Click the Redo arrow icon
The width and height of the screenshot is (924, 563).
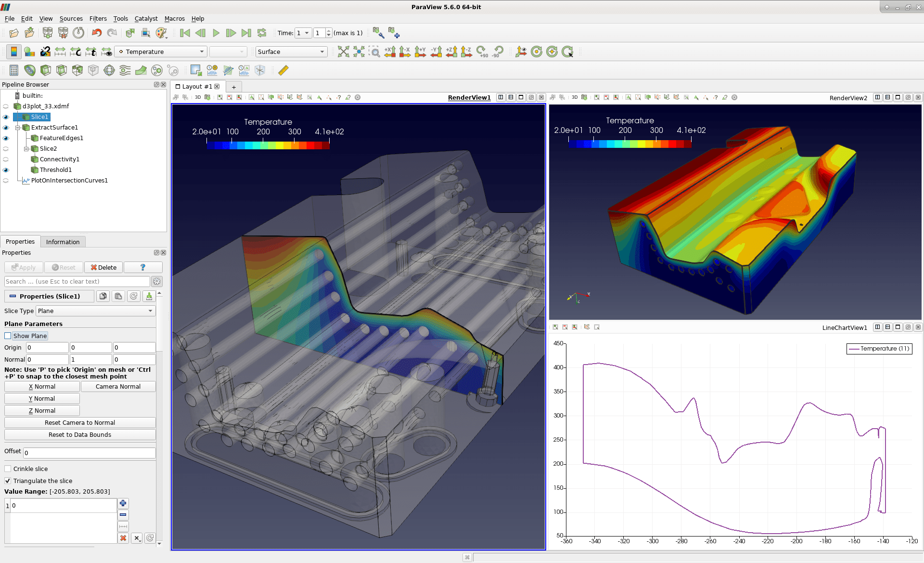pyautogui.click(x=112, y=33)
